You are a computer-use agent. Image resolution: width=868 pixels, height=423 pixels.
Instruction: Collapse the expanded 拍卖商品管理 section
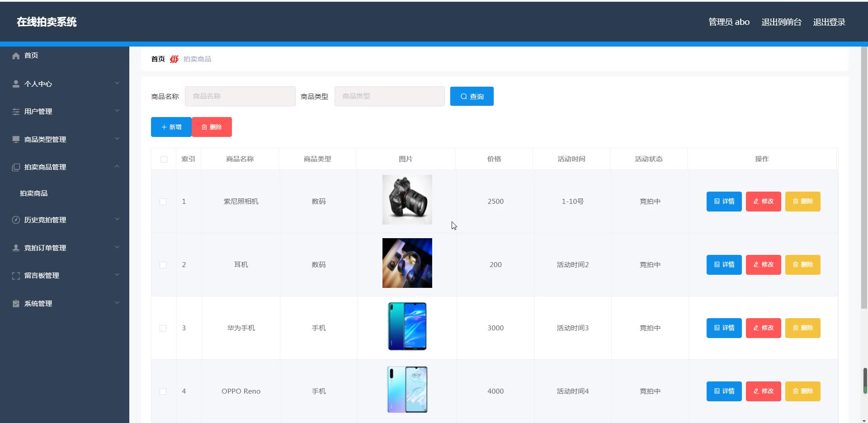pyautogui.click(x=117, y=166)
